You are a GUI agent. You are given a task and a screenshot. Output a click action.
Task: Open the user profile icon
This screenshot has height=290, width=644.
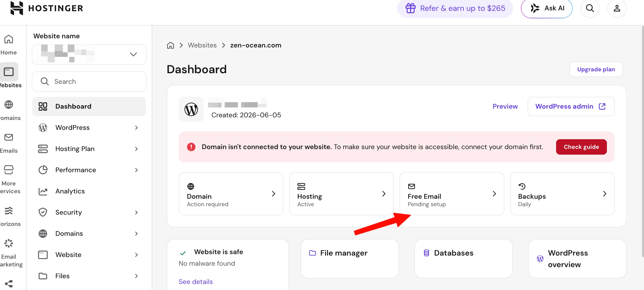[617, 8]
